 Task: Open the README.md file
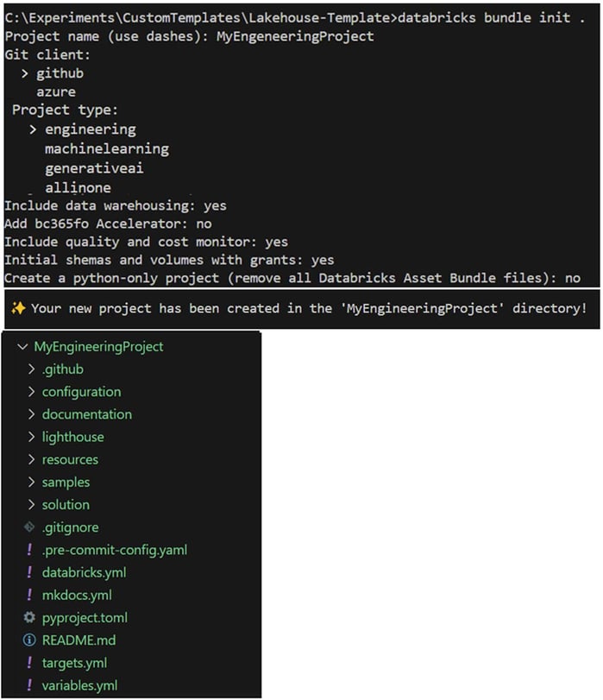[79, 640]
